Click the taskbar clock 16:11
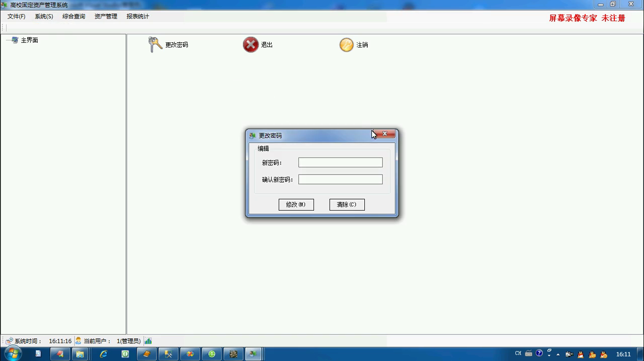This screenshot has height=361, width=644. [x=623, y=354]
